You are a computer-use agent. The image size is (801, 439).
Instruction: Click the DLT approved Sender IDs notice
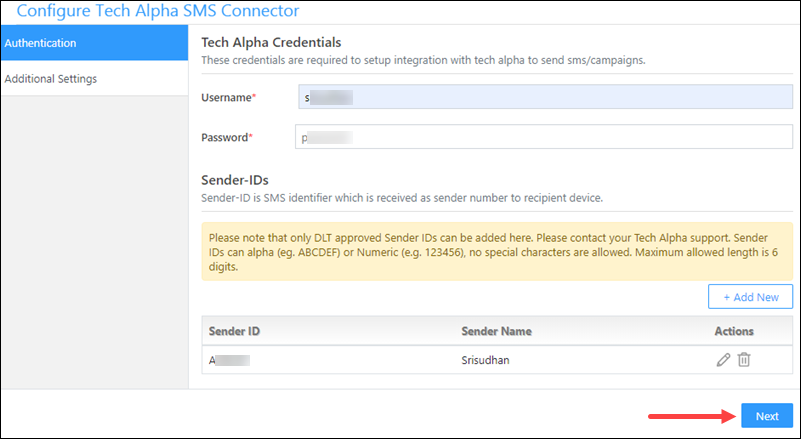(x=497, y=251)
